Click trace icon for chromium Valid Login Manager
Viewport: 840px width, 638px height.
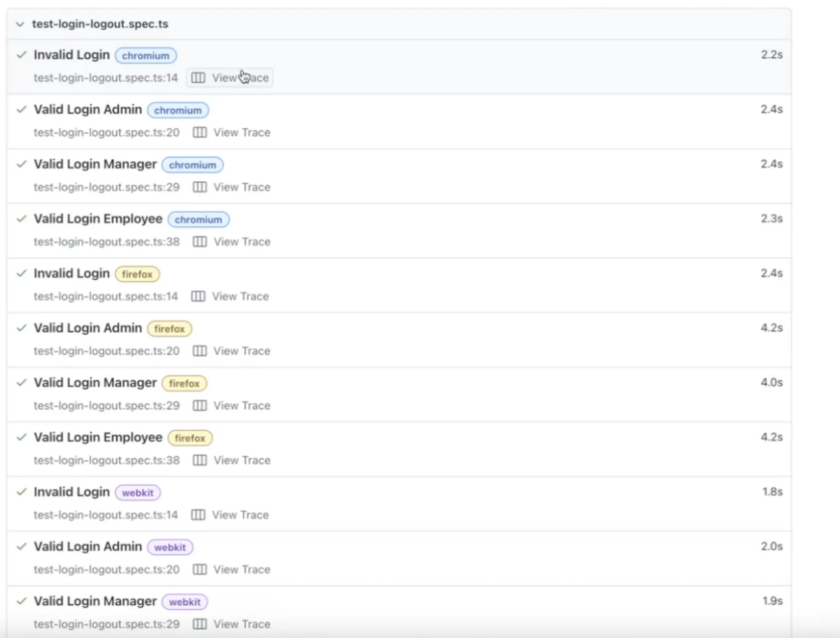[199, 187]
